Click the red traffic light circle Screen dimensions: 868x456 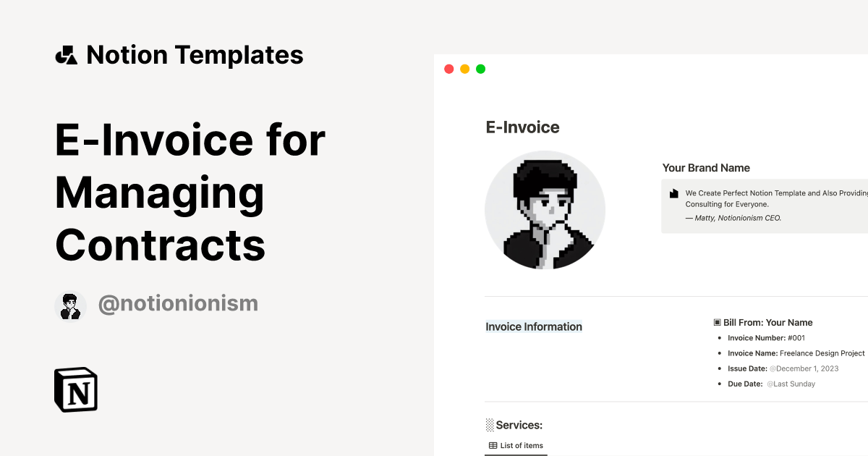coord(448,68)
